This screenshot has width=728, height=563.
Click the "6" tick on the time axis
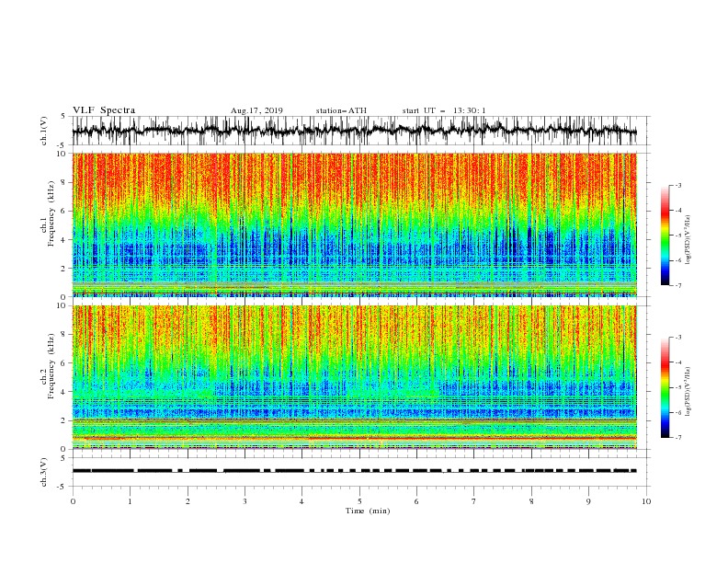point(416,501)
